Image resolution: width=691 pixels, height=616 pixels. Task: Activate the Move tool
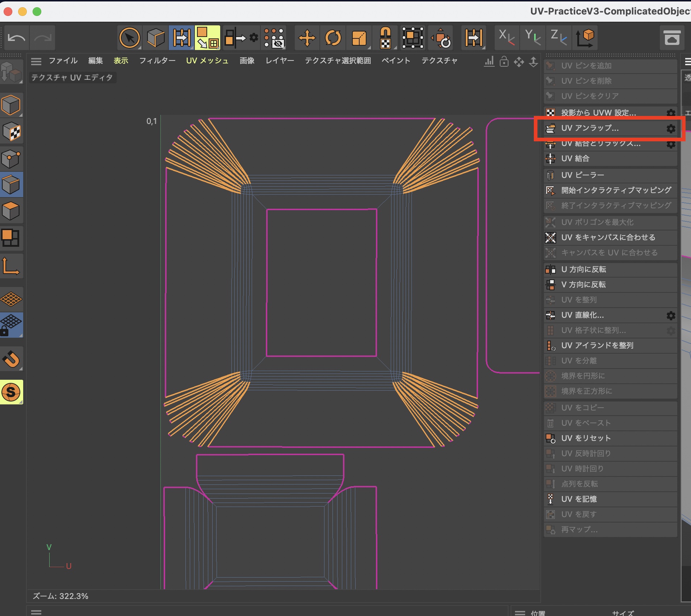pyautogui.click(x=307, y=38)
